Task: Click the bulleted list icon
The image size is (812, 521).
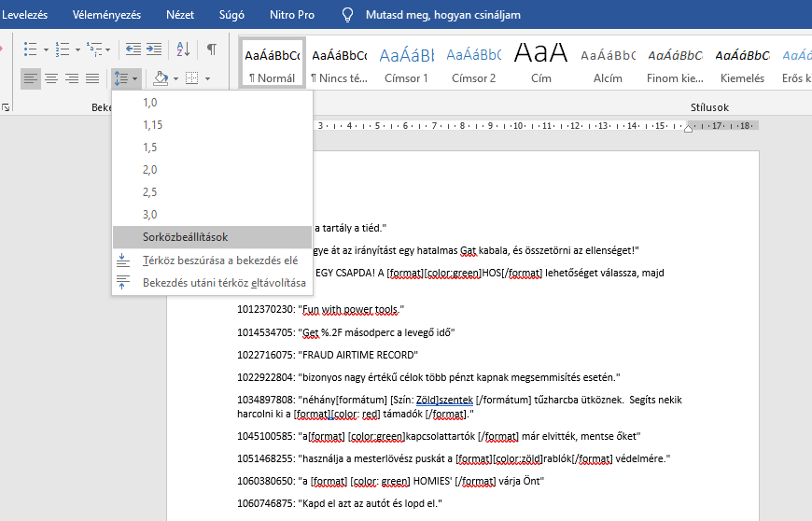Action: pyautogui.click(x=31, y=49)
